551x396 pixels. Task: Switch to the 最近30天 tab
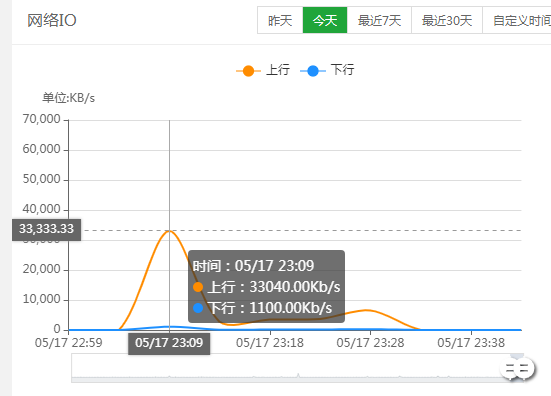coord(447,20)
